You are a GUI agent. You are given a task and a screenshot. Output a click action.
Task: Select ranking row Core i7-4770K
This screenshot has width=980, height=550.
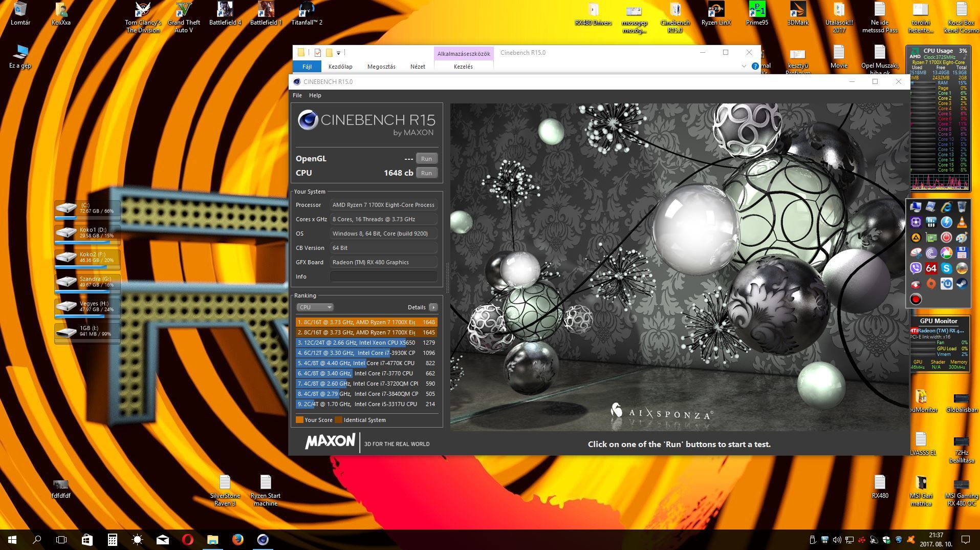tap(366, 363)
